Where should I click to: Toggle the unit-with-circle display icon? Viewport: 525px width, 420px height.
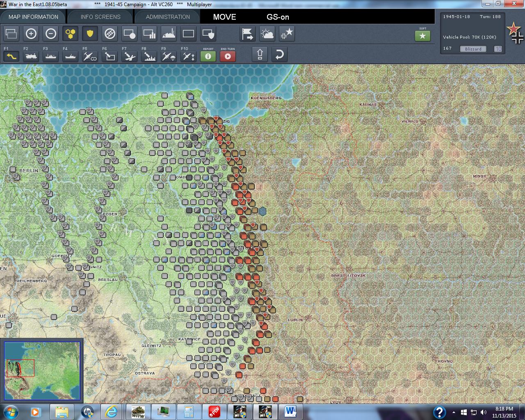130,34
